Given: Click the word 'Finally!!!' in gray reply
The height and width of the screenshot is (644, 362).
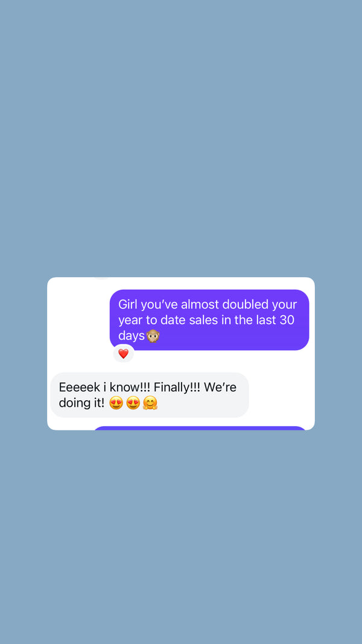Looking at the screenshot, I should pos(177,387).
